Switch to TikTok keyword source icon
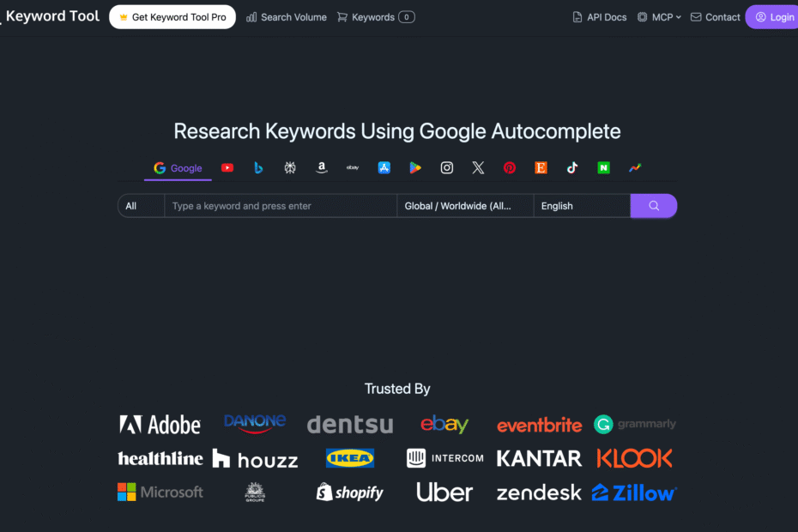This screenshot has width=798, height=532. (x=572, y=167)
